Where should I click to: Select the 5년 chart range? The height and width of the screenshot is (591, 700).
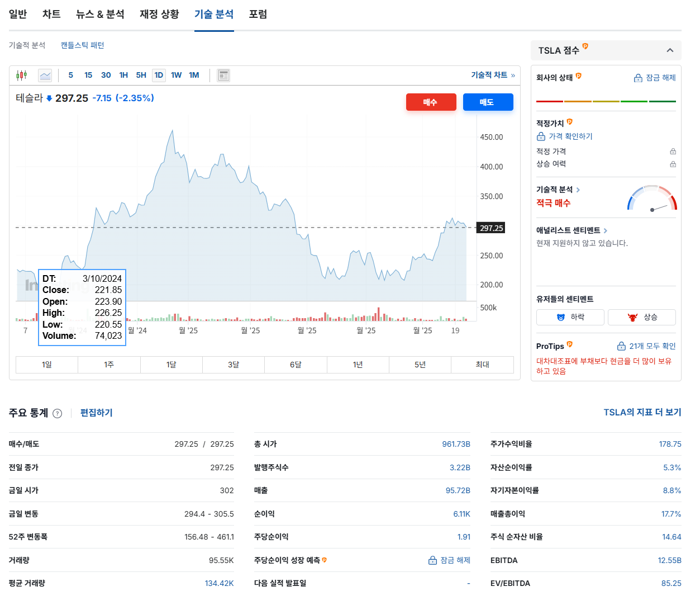coord(420,365)
